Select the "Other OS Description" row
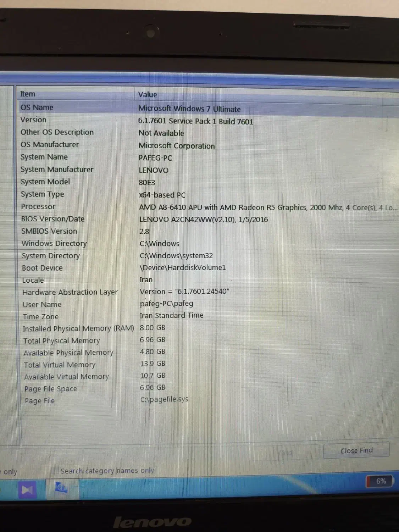Screen dimensions: 399x532 208,132
